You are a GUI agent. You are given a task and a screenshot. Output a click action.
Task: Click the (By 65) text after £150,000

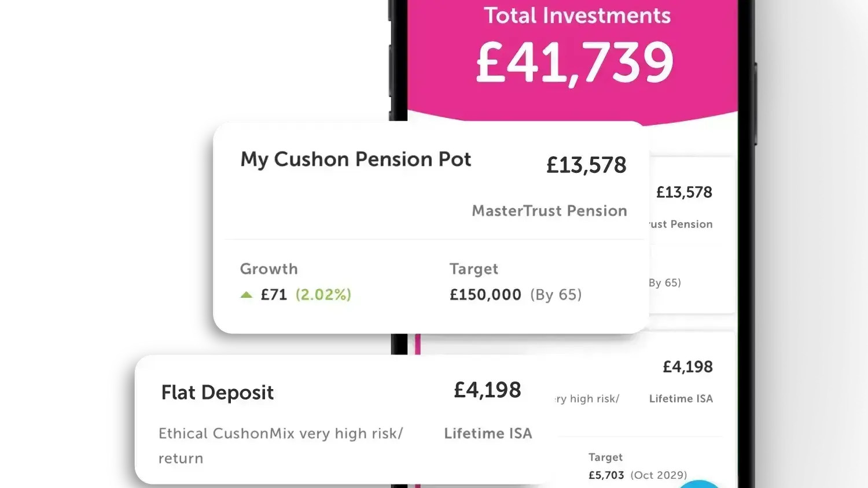(x=556, y=295)
